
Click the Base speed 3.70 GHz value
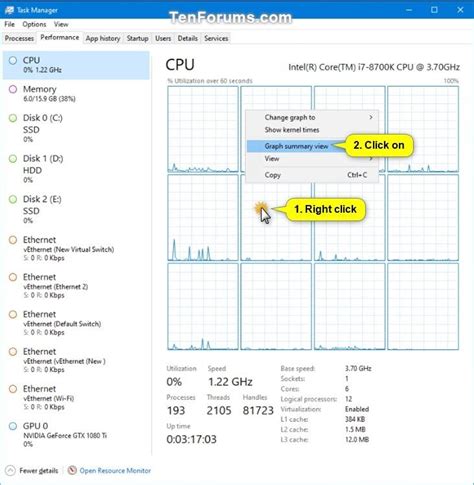coord(358,368)
